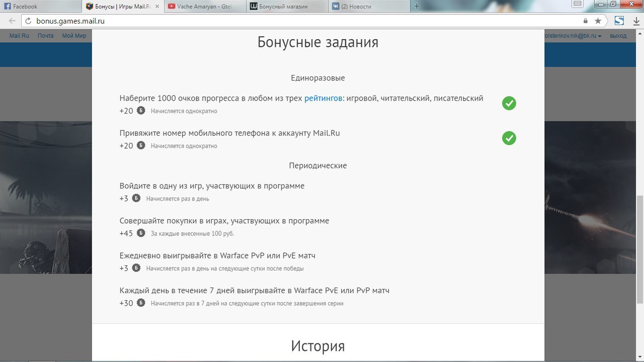Open the рейтингов link
This screenshot has width=644, height=362.
click(324, 98)
